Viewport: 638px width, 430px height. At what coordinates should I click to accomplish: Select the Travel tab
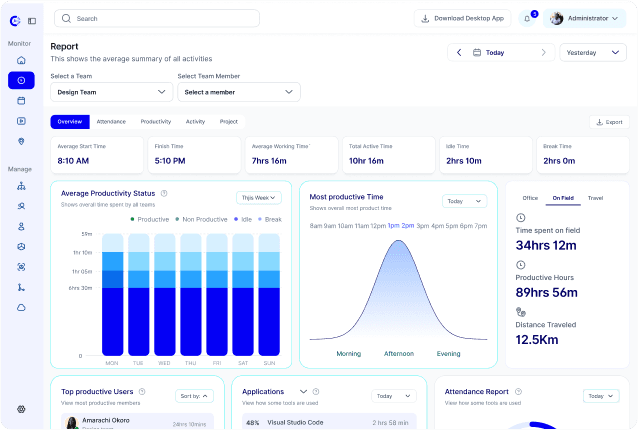595,198
